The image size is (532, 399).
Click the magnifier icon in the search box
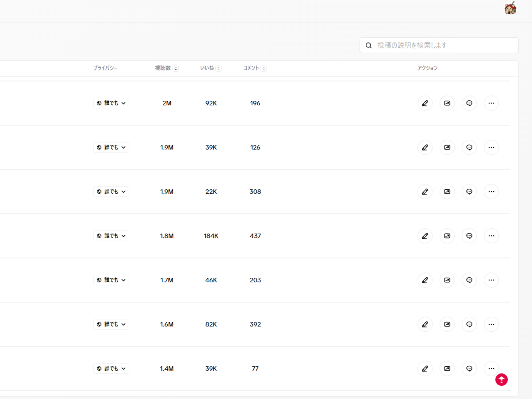tap(368, 45)
